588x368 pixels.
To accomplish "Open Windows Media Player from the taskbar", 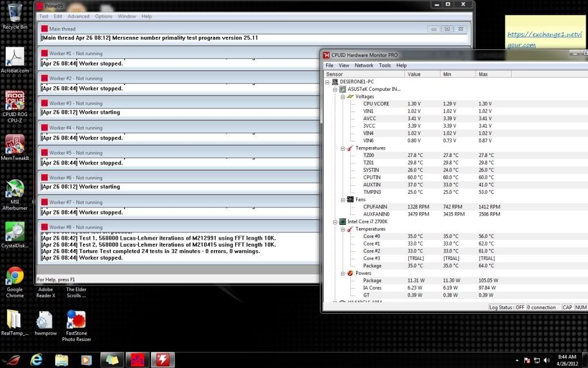I will pyautogui.click(x=86, y=360).
